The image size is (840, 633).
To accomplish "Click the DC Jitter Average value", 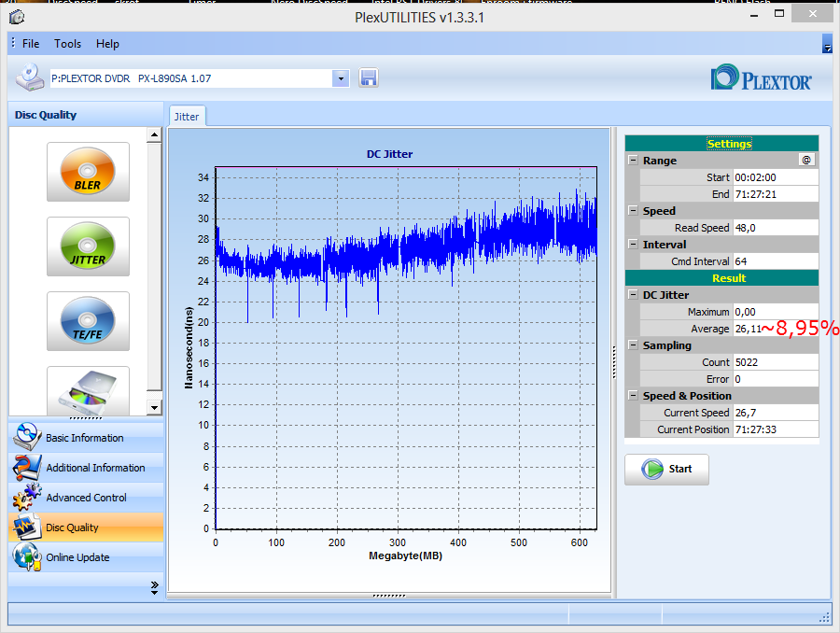I will tap(776, 329).
